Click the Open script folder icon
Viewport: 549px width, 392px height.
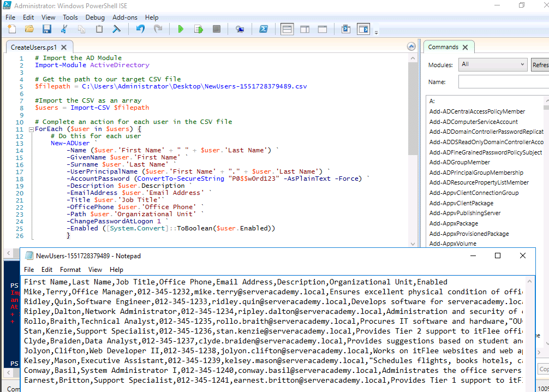coord(29,29)
